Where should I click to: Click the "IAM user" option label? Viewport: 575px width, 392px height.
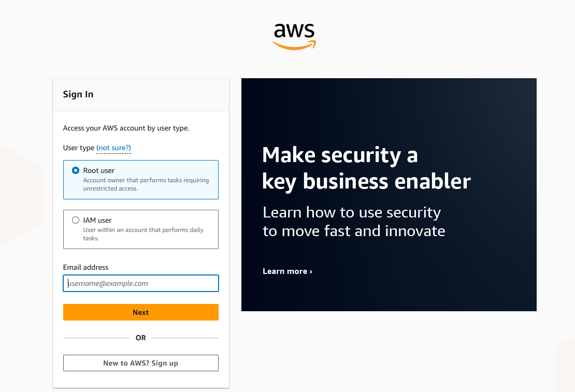click(97, 220)
